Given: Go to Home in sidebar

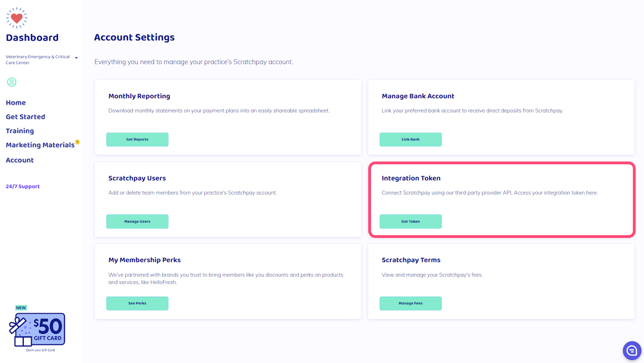Looking at the screenshot, I should click(16, 103).
